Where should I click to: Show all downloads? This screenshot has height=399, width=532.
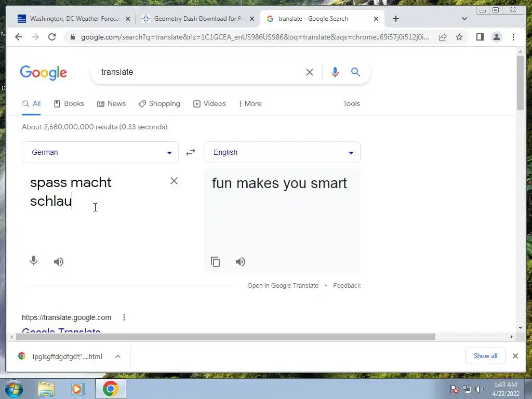point(486,356)
